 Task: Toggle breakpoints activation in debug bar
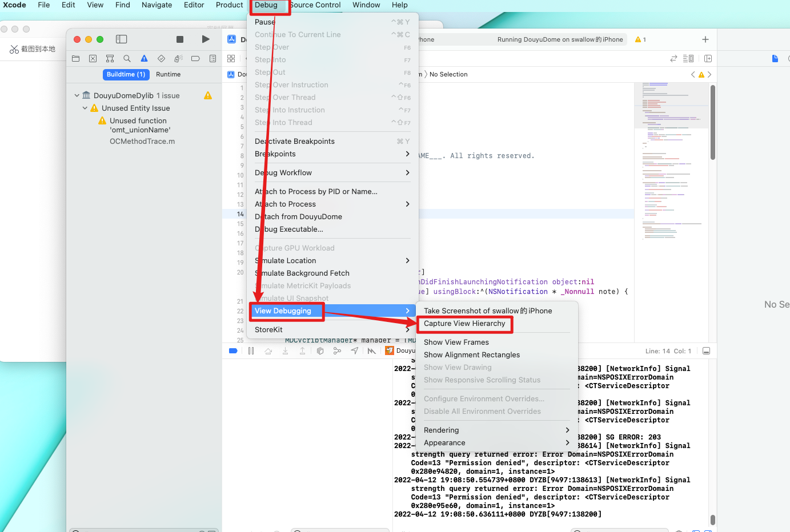[x=233, y=351]
